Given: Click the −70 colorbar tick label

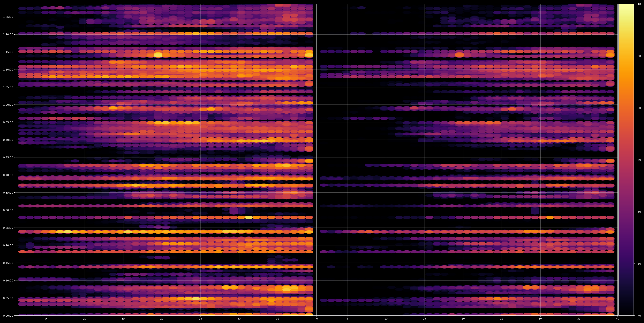Looking at the screenshot, I should pos(638,316).
